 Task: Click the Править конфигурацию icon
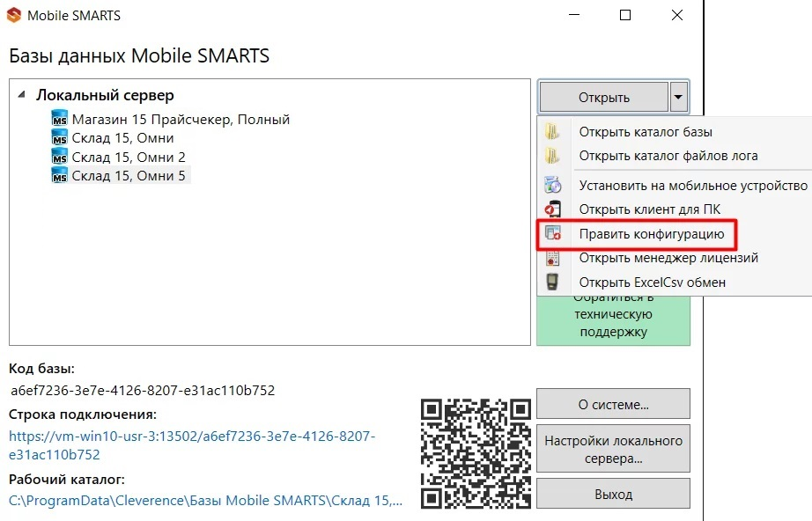552,234
